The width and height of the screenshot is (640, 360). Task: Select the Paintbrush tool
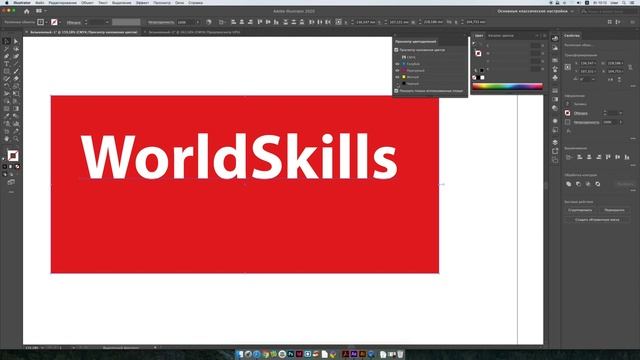pos(16,71)
